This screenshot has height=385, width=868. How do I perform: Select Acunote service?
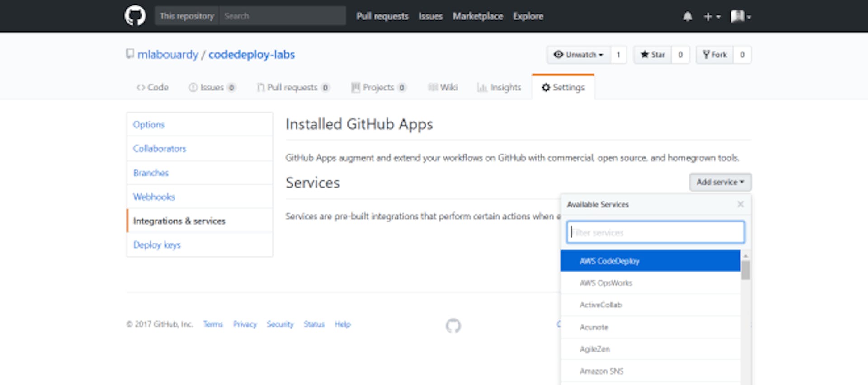650,327
